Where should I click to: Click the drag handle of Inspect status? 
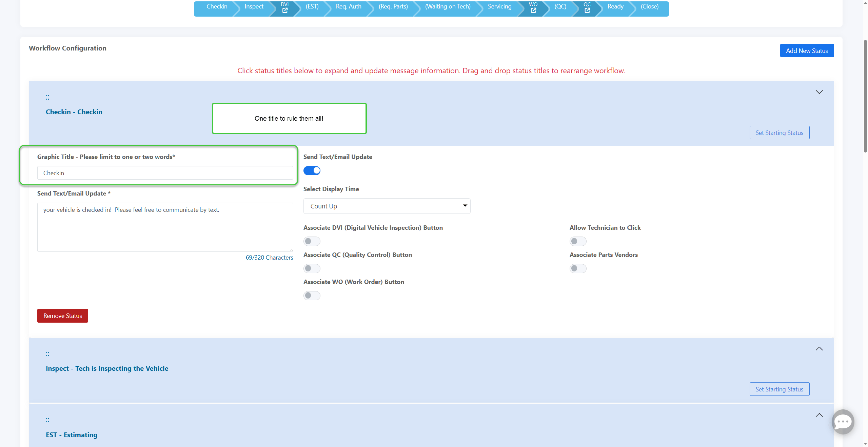tap(47, 354)
